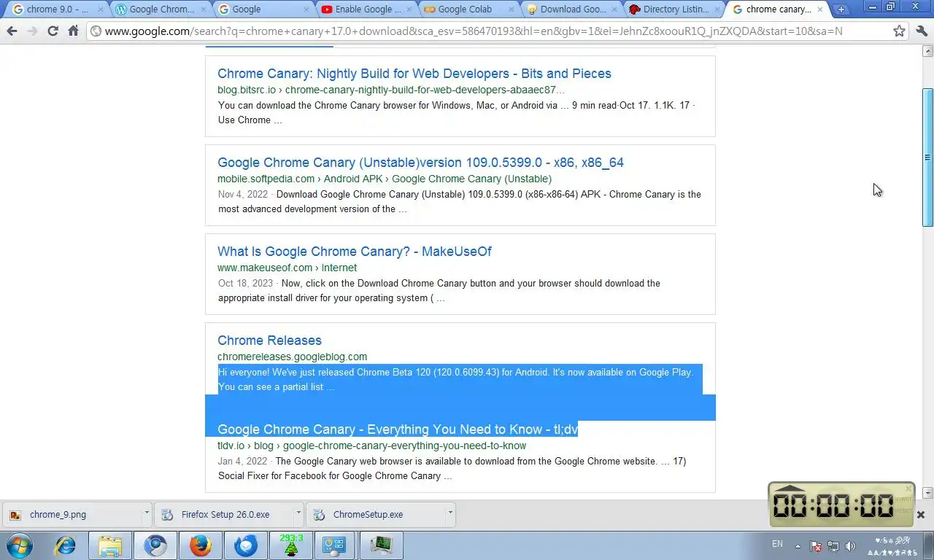The image size is (934, 560).
Task: Open the system monitor taskbar icon
Action: pos(382,545)
